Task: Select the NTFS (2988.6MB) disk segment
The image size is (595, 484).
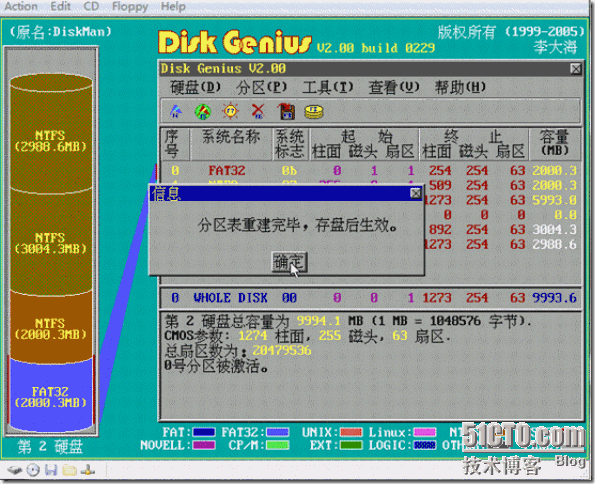Action: click(50, 141)
